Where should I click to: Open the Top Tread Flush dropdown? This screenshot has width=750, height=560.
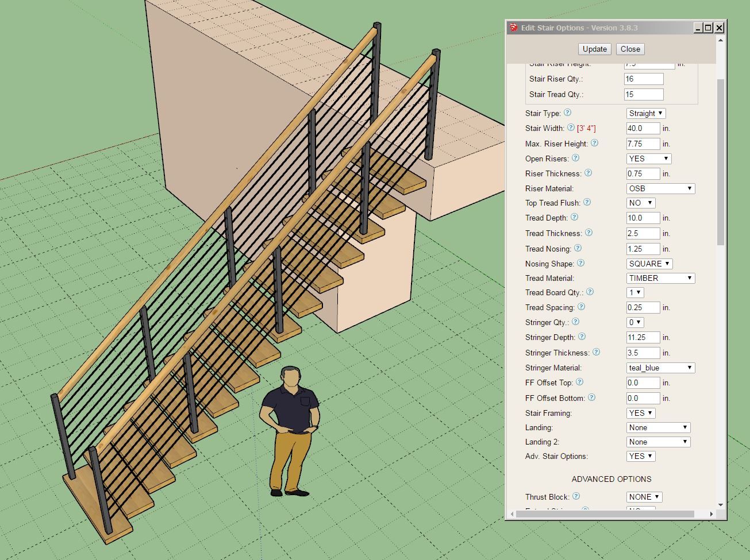coord(641,203)
